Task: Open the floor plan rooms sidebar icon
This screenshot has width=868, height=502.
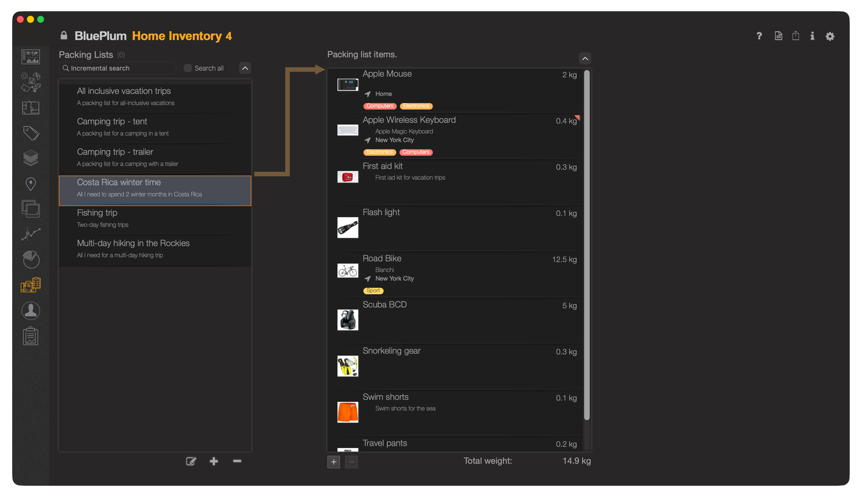Action: point(30,108)
